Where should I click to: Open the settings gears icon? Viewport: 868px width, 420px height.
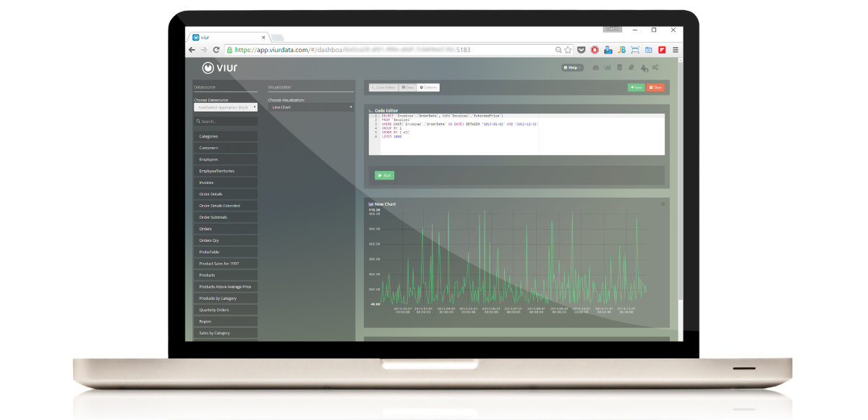[x=656, y=67]
